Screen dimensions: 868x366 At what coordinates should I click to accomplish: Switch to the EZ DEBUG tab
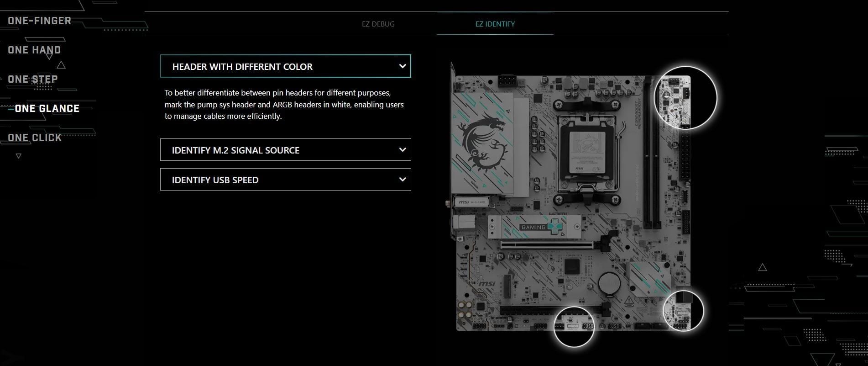(x=378, y=24)
